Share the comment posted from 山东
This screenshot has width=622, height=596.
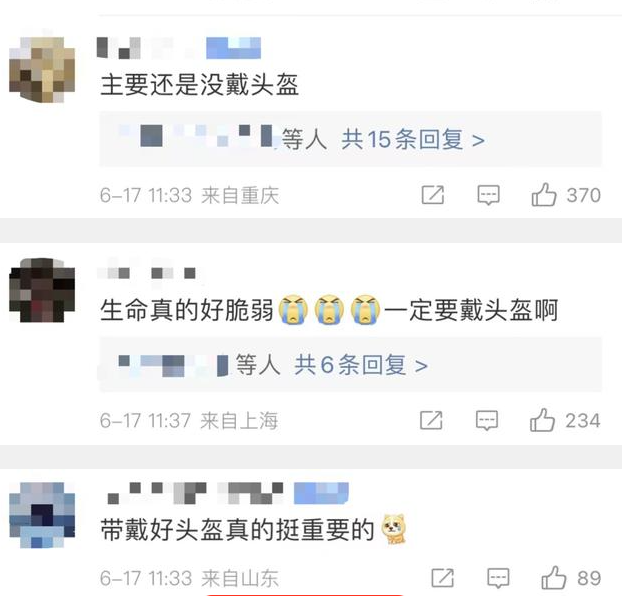click(442, 578)
